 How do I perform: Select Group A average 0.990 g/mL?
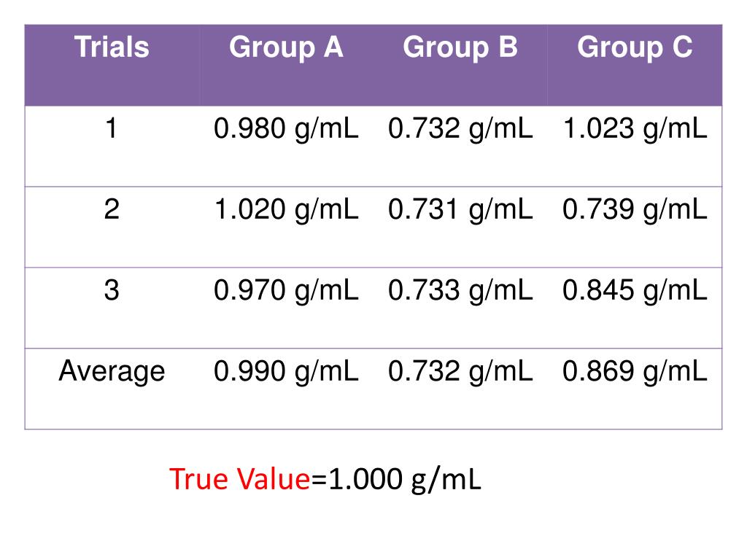[x=286, y=372]
